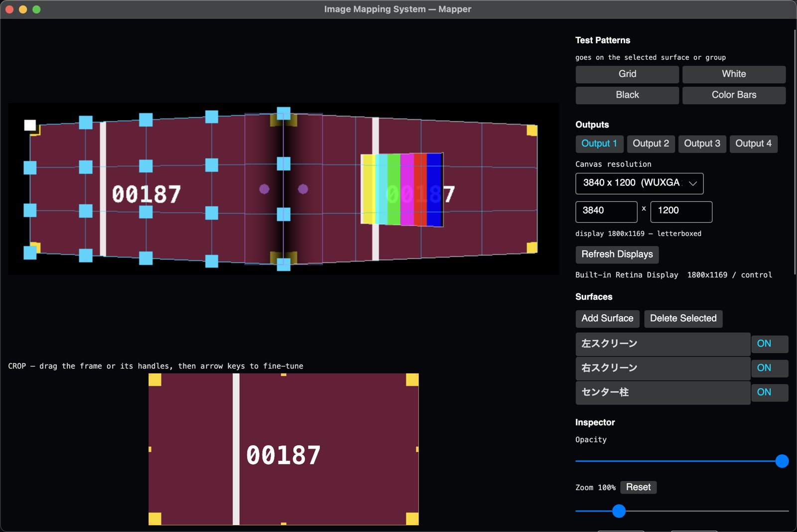
Task: Click the crop frame's top-edge midpoint handle
Action: coord(283,375)
